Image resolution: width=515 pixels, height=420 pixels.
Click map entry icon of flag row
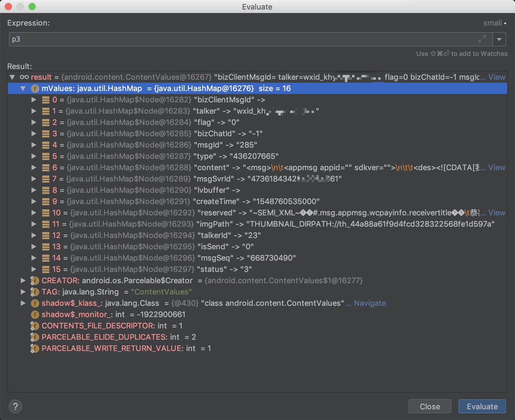click(46, 122)
